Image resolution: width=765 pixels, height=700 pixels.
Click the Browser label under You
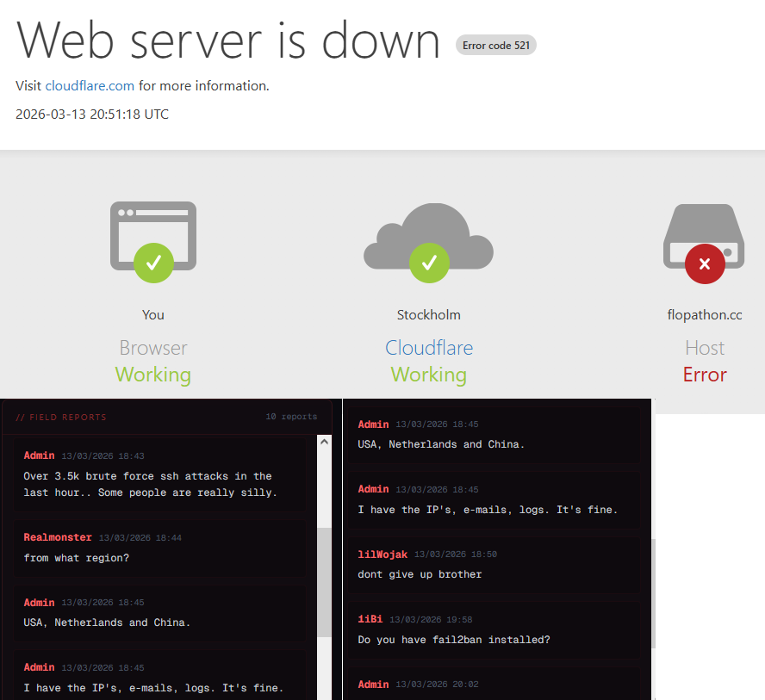(153, 348)
